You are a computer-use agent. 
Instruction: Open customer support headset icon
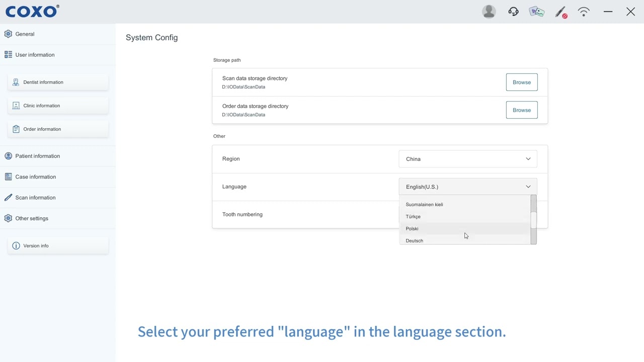pyautogui.click(x=513, y=12)
